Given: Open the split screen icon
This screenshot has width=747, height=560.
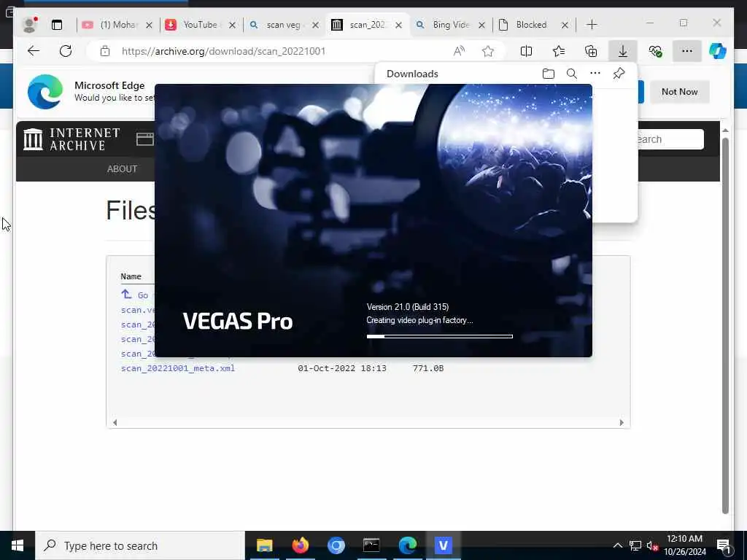Looking at the screenshot, I should tap(527, 51).
